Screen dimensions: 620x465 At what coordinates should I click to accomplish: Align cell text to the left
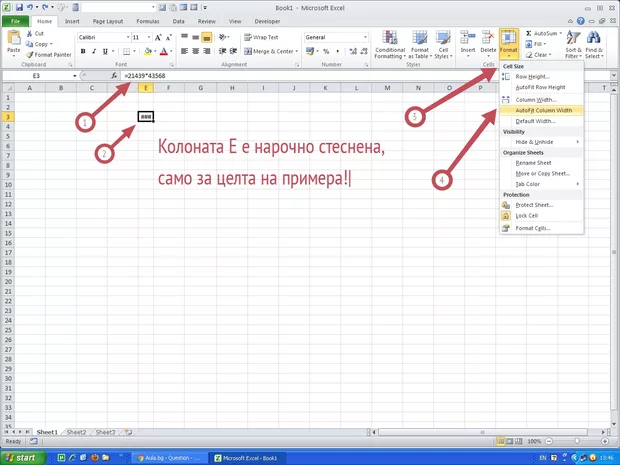click(x=184, y=51)
